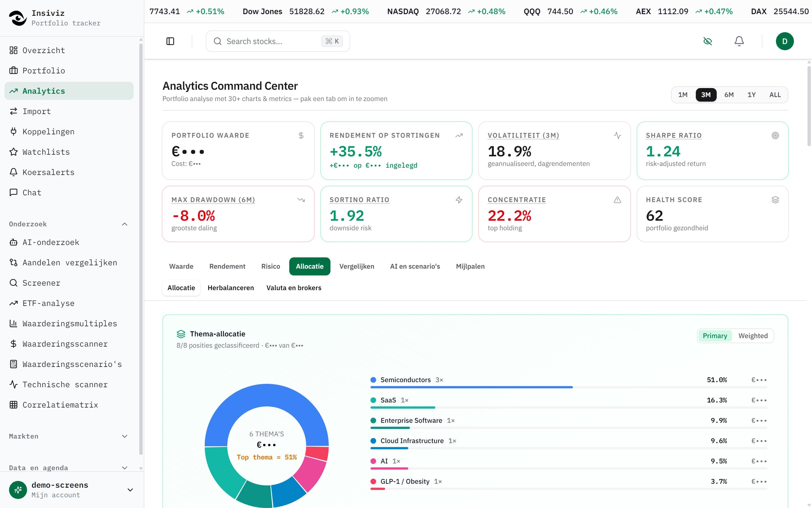Click the Semiconductors allocation bar
The height and width of the screenshot is (508, 812).
pos(568,387)
